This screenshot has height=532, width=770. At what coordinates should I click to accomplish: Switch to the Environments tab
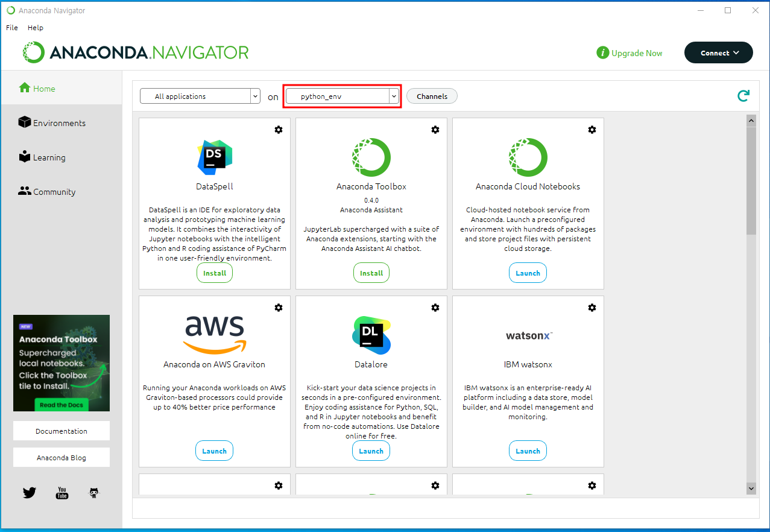[61, 123]
